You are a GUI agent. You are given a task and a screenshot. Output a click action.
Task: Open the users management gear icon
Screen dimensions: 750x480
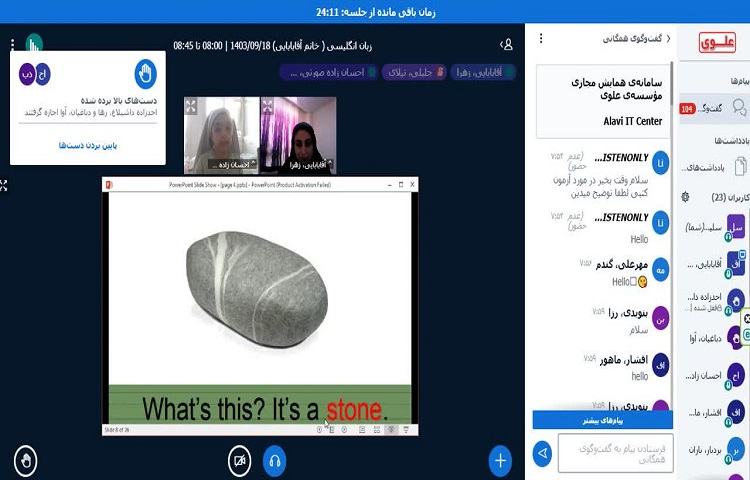pyautogui.click(x=685, y=196)
